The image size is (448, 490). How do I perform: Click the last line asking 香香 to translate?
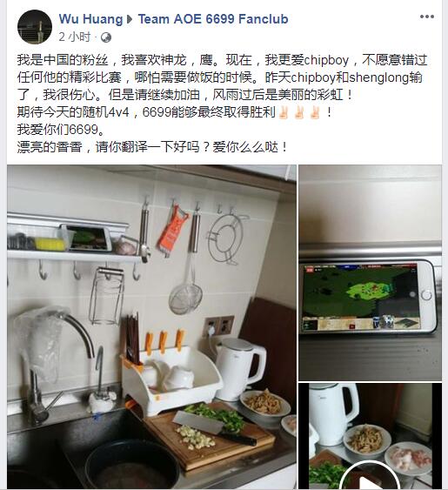pyautogui.click(x=152, y=147)
